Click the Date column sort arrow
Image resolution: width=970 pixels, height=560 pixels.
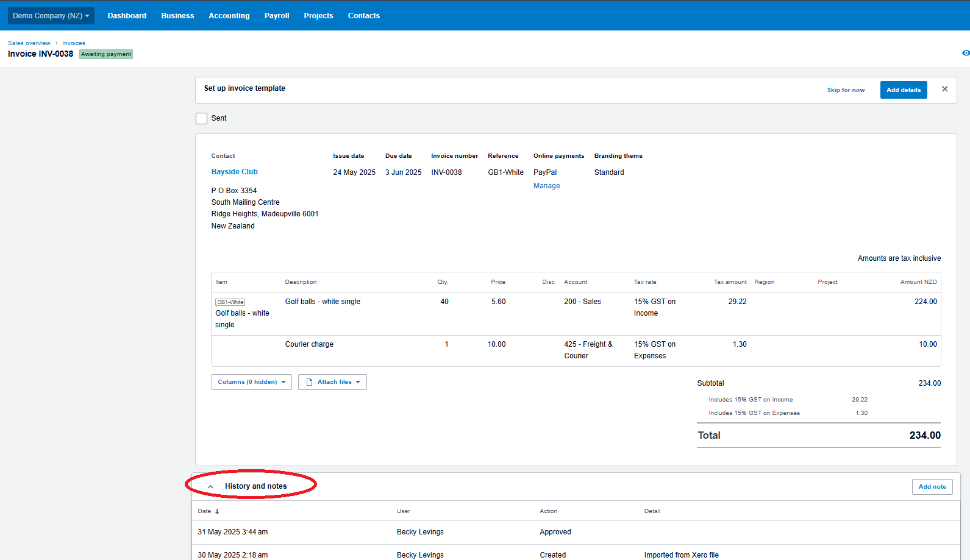point(217,511)
